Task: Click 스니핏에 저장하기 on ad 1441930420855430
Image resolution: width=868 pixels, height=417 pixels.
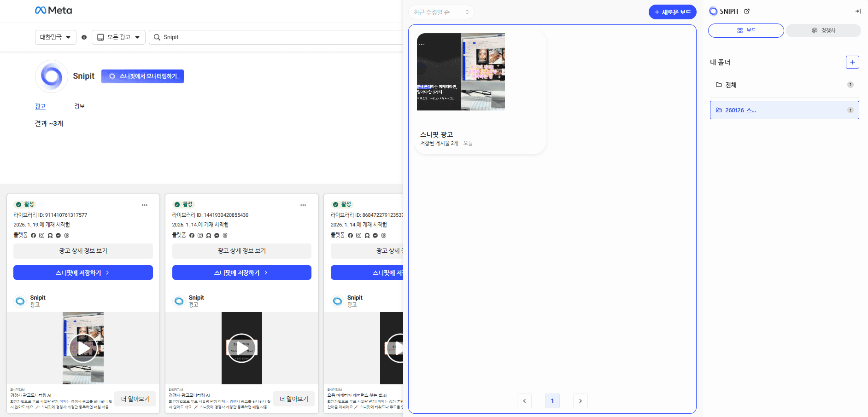Action: (x=241, y=272)
